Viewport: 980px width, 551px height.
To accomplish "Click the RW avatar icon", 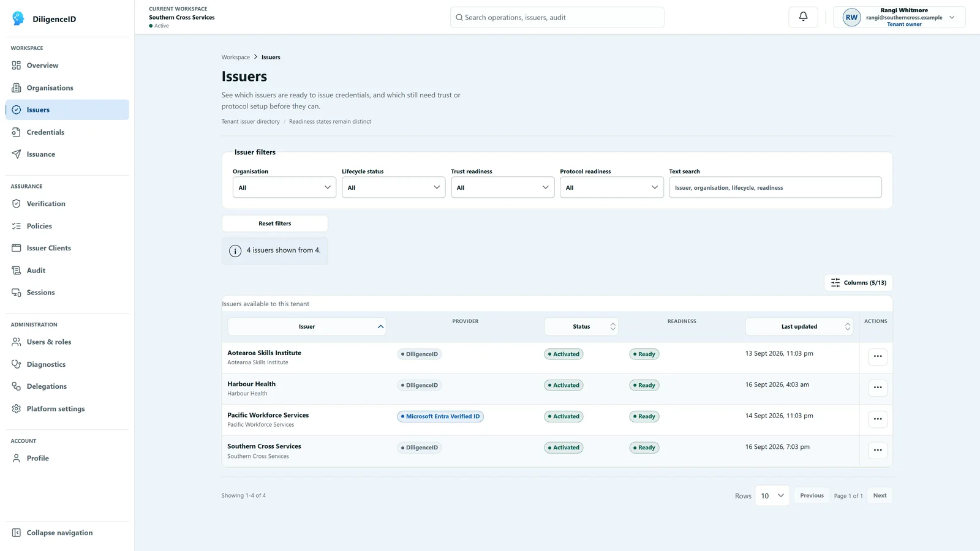I will (x=851, y=17).
